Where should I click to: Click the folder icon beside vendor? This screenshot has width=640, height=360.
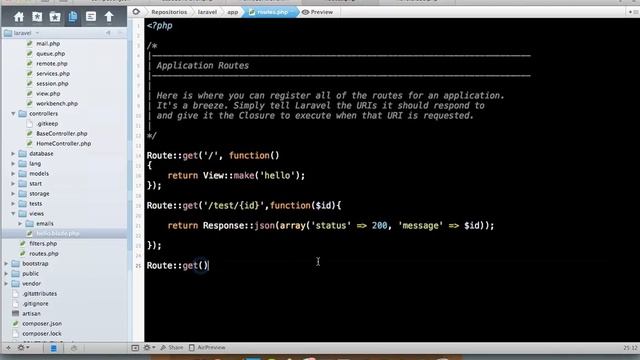click(16, 284)
